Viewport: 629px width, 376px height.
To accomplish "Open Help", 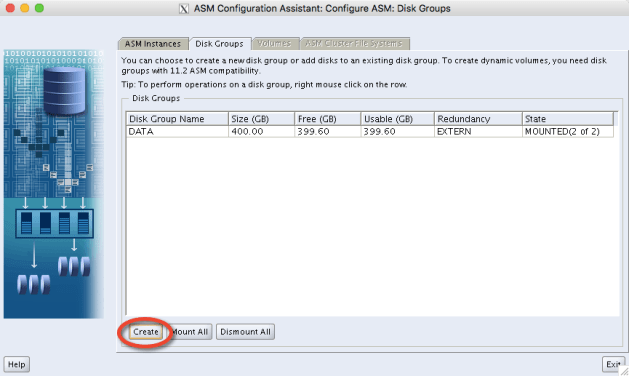I will pos(17,364).
